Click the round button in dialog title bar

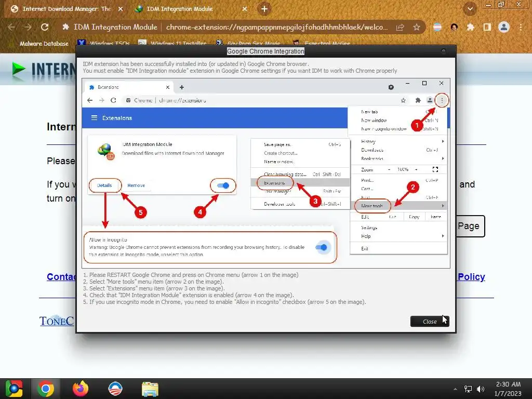[x=443, y=51]
